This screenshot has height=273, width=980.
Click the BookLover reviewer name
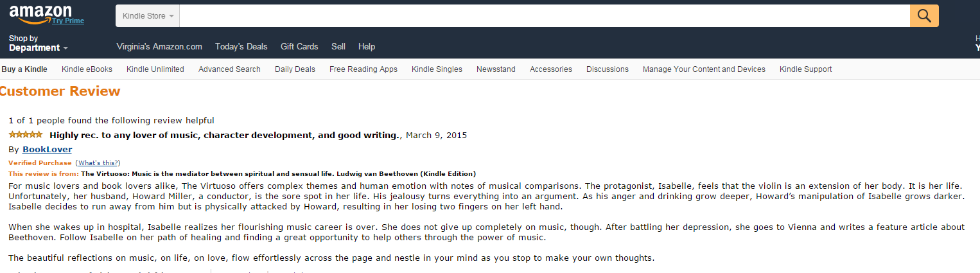pos(47,150)
